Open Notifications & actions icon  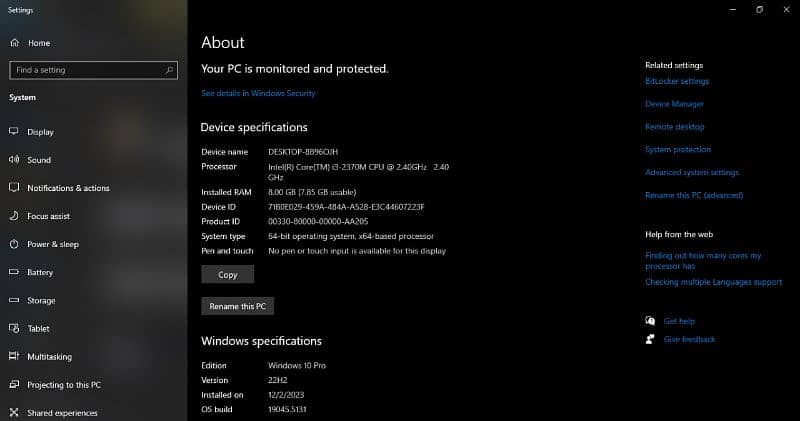tap(15, 188)
